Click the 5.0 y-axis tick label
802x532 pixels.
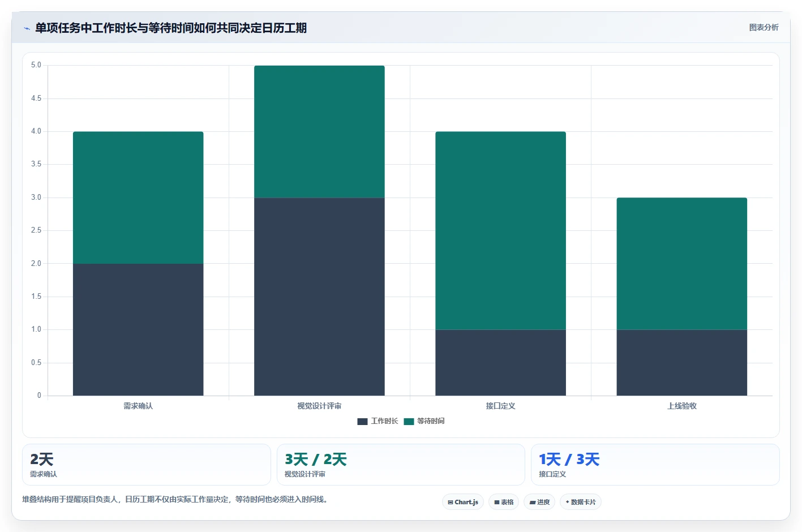pos(36,65)
